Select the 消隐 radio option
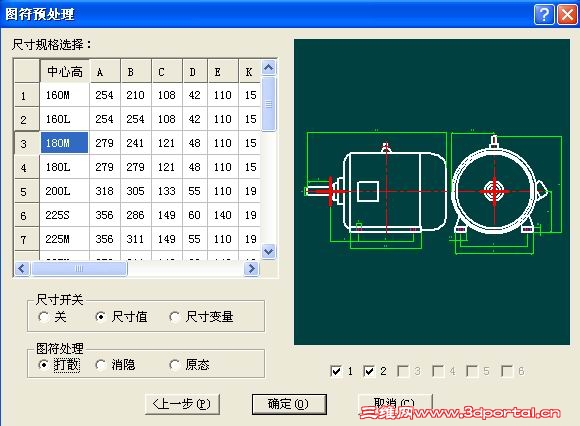 click(115, 365)
